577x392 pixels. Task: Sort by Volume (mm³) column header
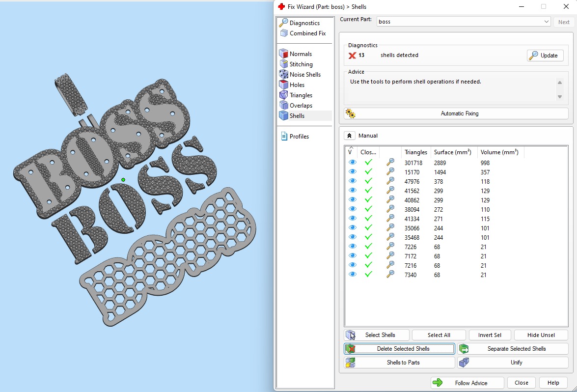coord(499,152)
